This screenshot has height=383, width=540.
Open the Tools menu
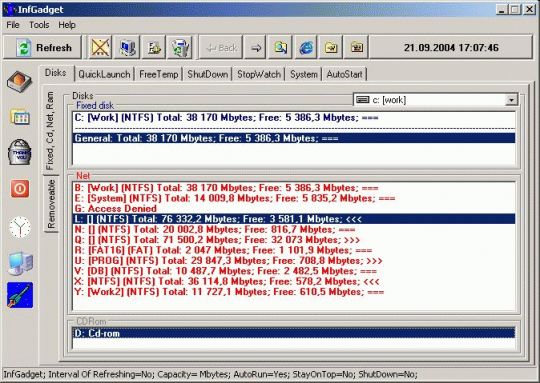[39, 25]
